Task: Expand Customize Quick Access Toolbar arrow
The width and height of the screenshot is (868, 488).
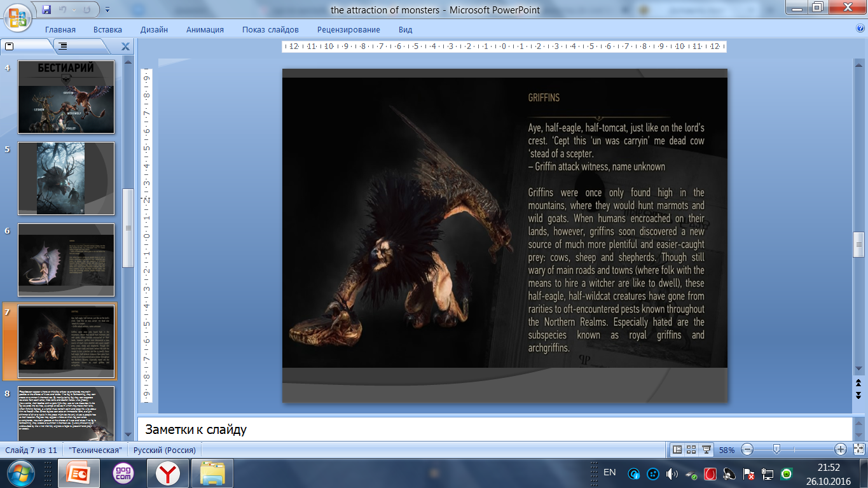Action: [x=107, y=10]
